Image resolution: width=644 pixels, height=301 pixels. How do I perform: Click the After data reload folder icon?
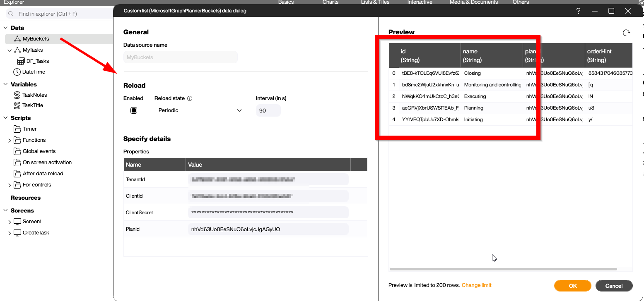tap(17, 174)
